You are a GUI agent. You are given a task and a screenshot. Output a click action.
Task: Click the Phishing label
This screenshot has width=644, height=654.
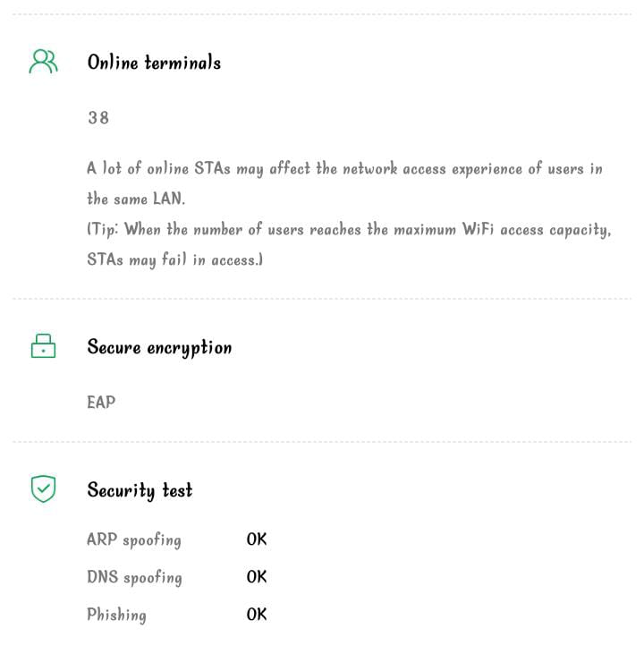(116, 615)
